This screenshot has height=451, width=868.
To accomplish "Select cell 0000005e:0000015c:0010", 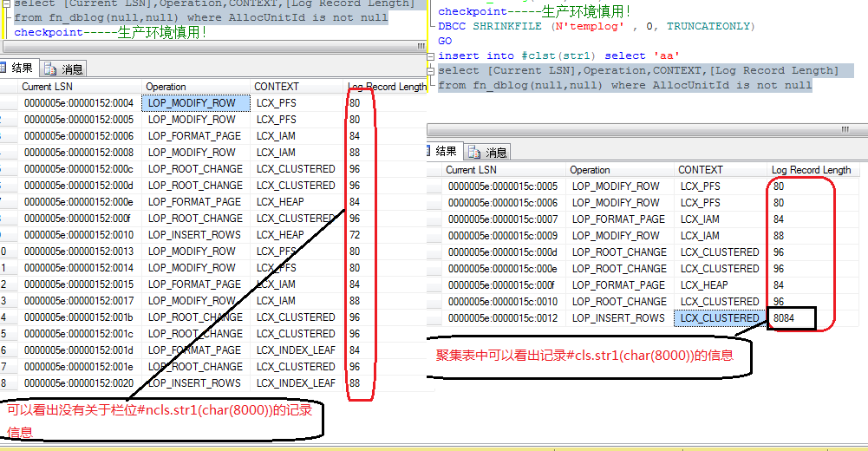I will tap(503, 302).
